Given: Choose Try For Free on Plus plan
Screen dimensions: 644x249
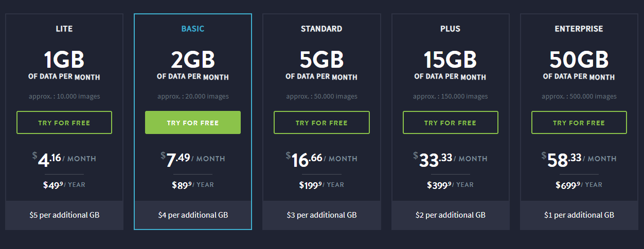Looking at the screenshot, I should tap(450, 123).
